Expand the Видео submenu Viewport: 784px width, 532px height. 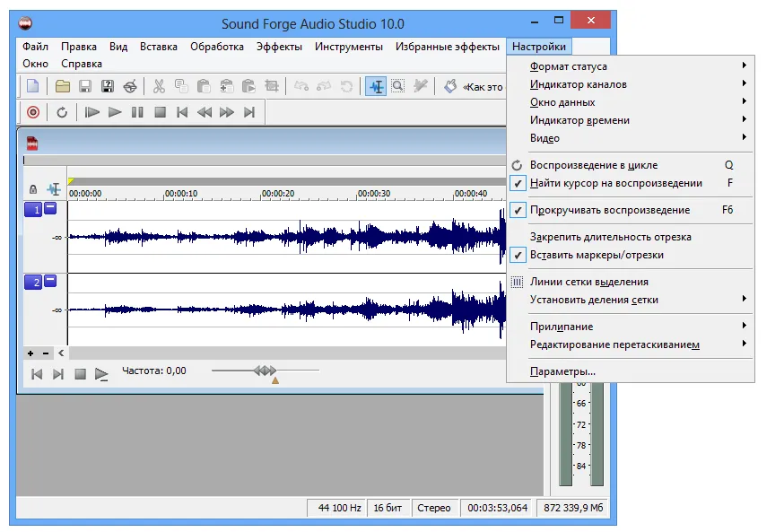[630, 138]
